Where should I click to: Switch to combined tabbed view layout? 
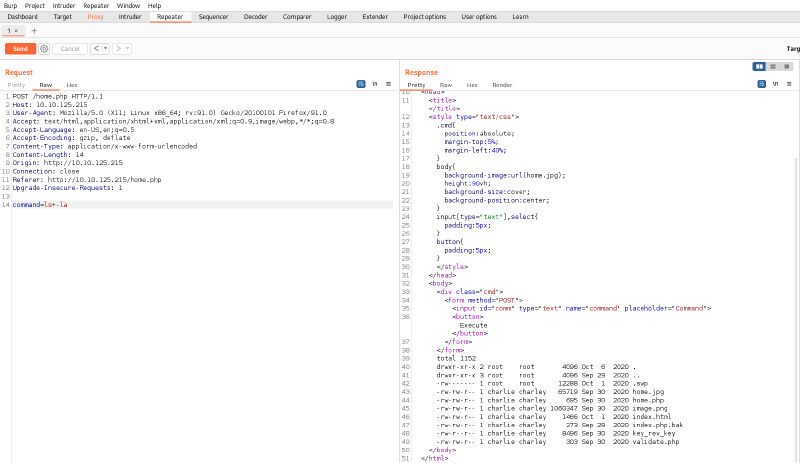point(786,66)
